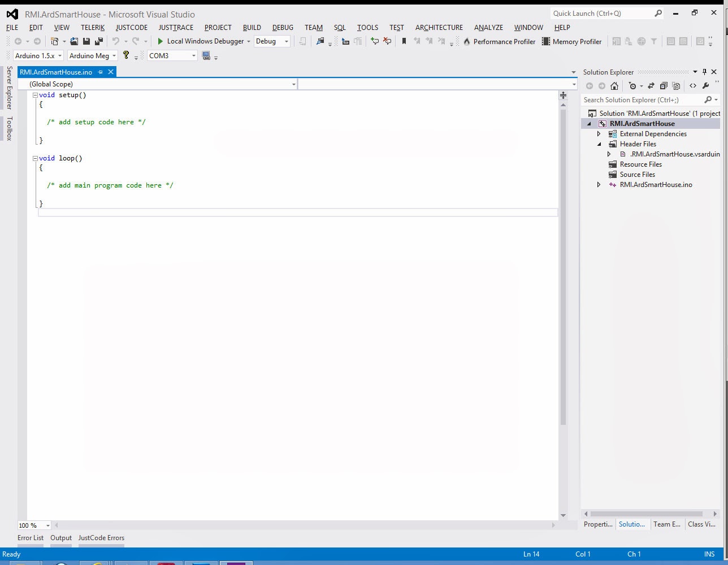Click the New Project toolbar icon
The image size is (728, 565).
click(55, 41)
